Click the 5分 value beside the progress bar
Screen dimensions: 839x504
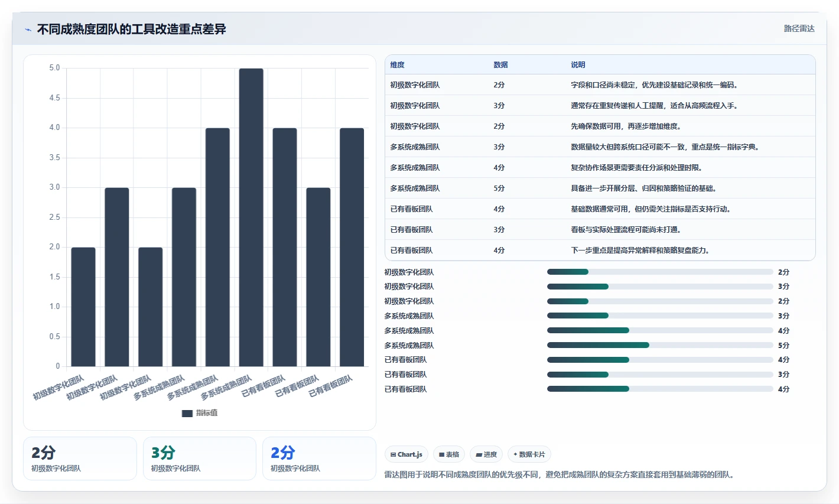coord(783,346)
